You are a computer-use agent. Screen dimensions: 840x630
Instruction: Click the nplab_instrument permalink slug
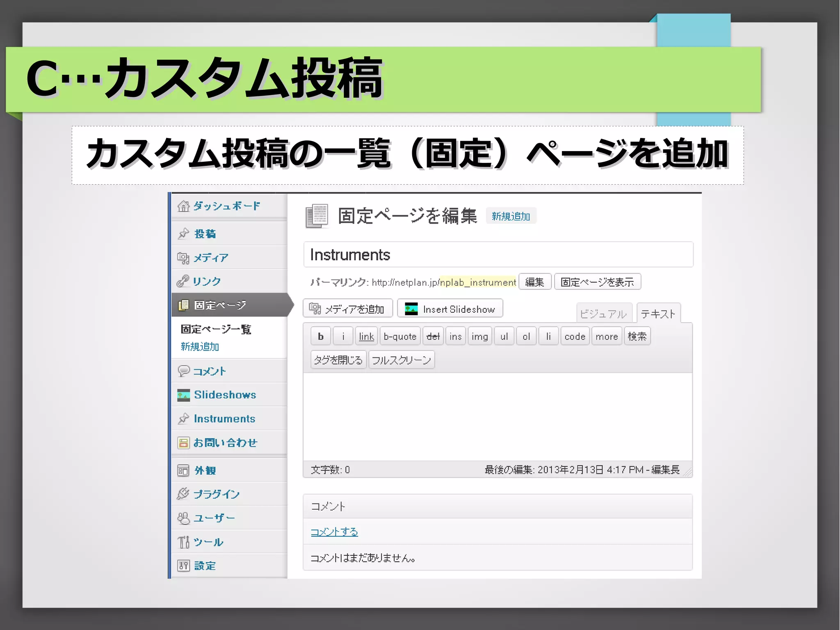click(478, 282)
